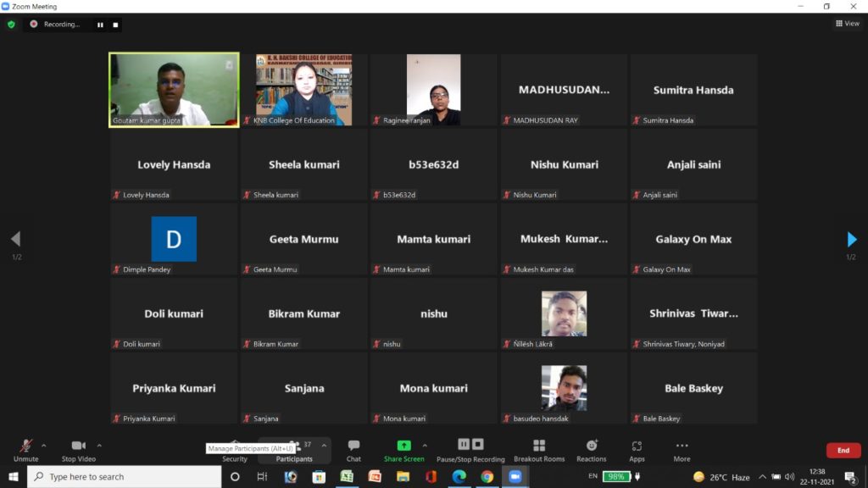The height and width of the screenshot is (488, 868).
Task: Click the EN language indicator
Action: pyautogui.click(x=593, y=476)
